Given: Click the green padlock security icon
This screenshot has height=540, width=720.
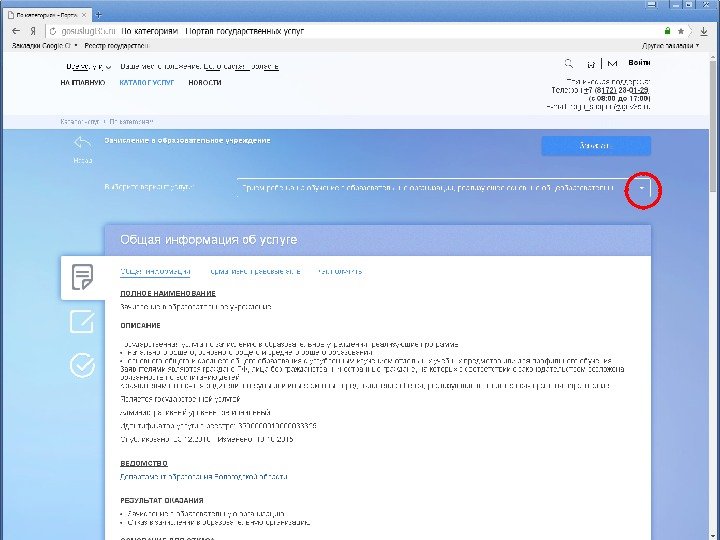Looking at the screenshot, I should click(667, 31).
